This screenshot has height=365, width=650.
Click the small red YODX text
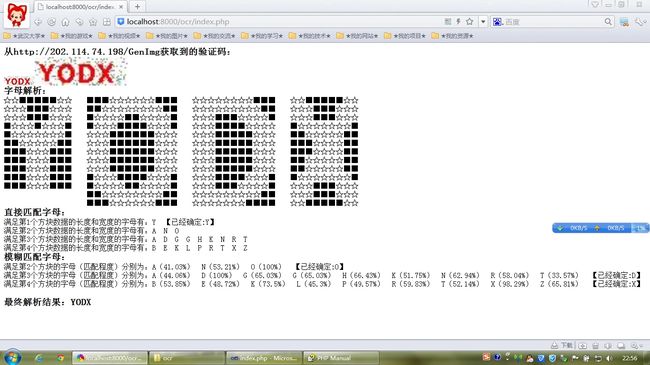coord(17,81)
